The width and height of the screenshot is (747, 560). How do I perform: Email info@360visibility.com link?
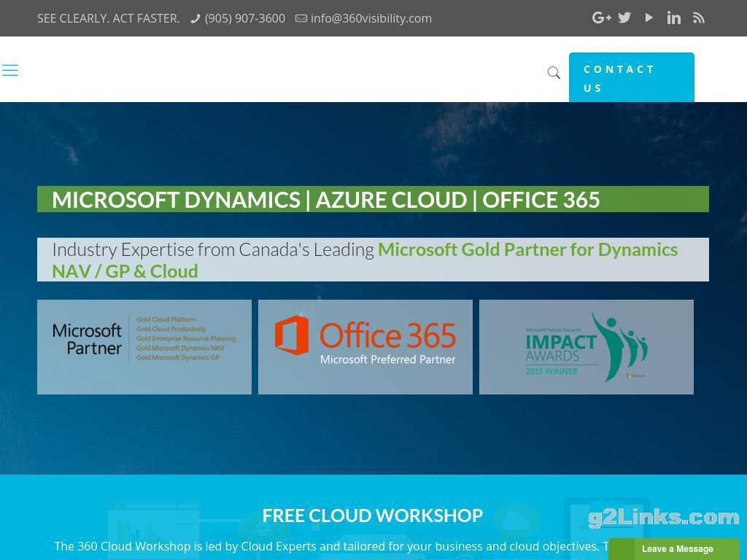(371, 18)
